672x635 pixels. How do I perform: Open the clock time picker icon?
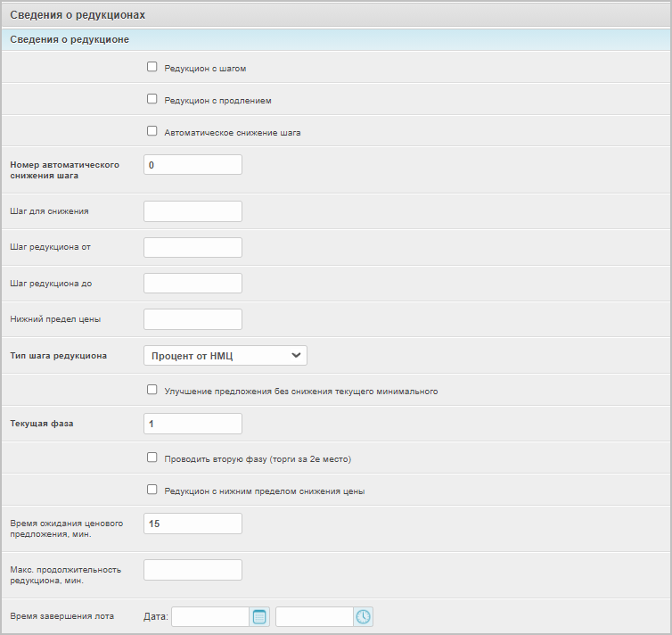tap(363, 616)
